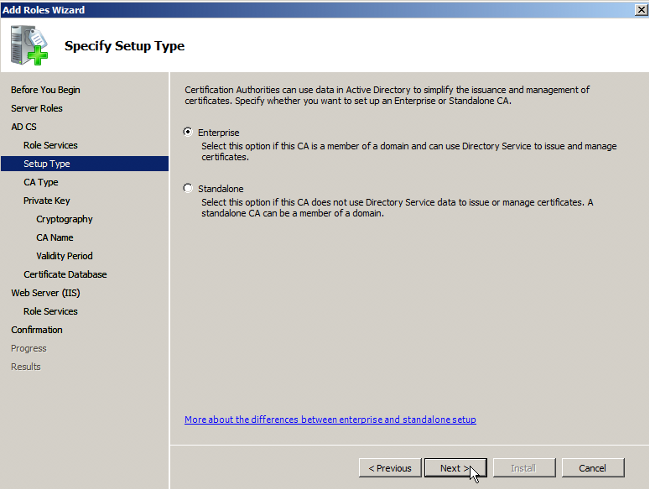The width and height of the screenshot is (649, 489).
Task: Go to the Confirmation step
Action: [36, 330]
